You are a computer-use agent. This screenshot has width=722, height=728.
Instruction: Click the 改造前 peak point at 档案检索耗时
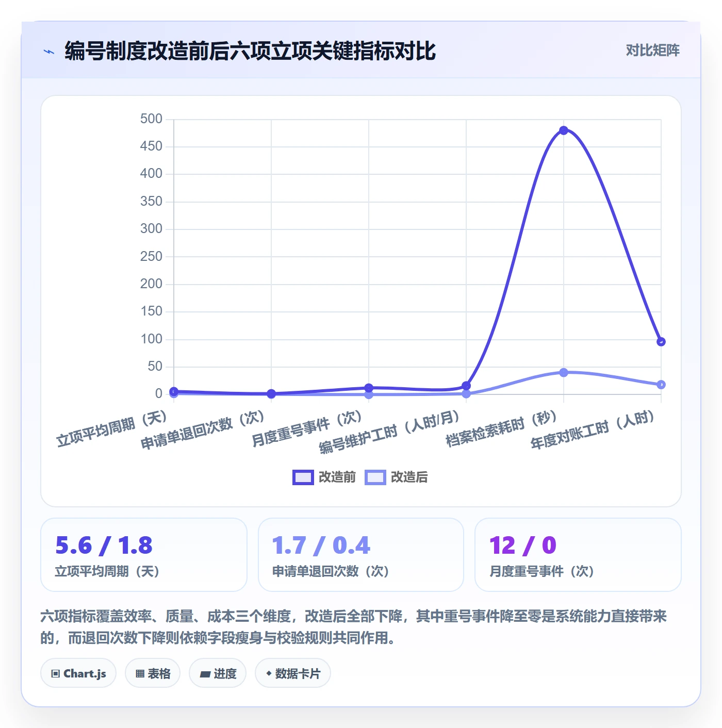coord(564,130)
